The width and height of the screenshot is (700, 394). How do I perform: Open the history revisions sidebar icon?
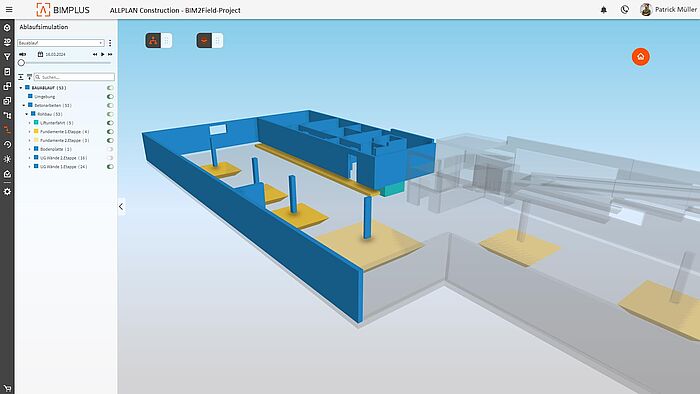pos(7,145)
